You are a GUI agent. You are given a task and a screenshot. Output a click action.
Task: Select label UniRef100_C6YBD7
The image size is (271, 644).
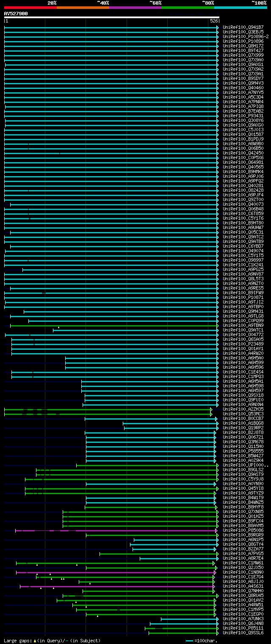tap(243, 246)
